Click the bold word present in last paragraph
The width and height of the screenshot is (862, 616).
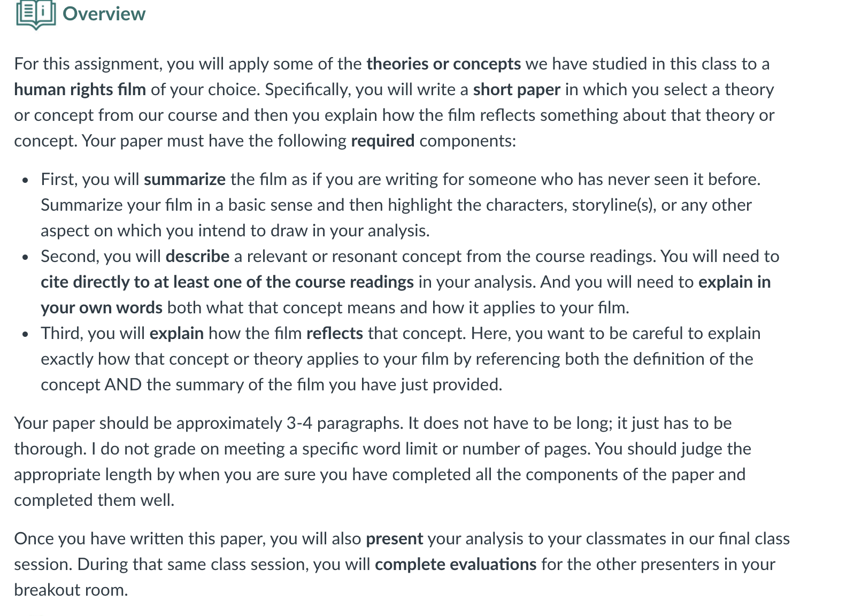394,538
